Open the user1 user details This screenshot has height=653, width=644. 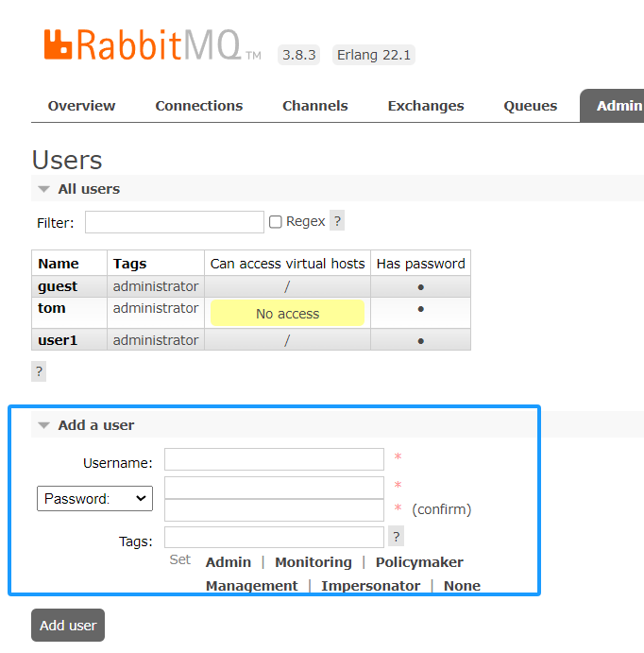click(x=58, y=340)
